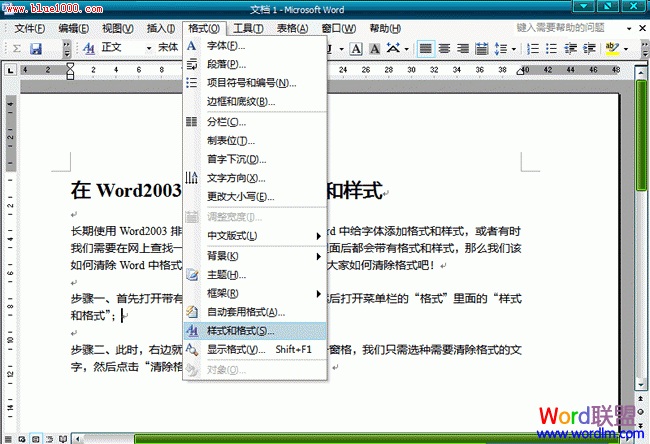Expand 背景(K) submenu
650x444 pixels.
click(255, 256)
